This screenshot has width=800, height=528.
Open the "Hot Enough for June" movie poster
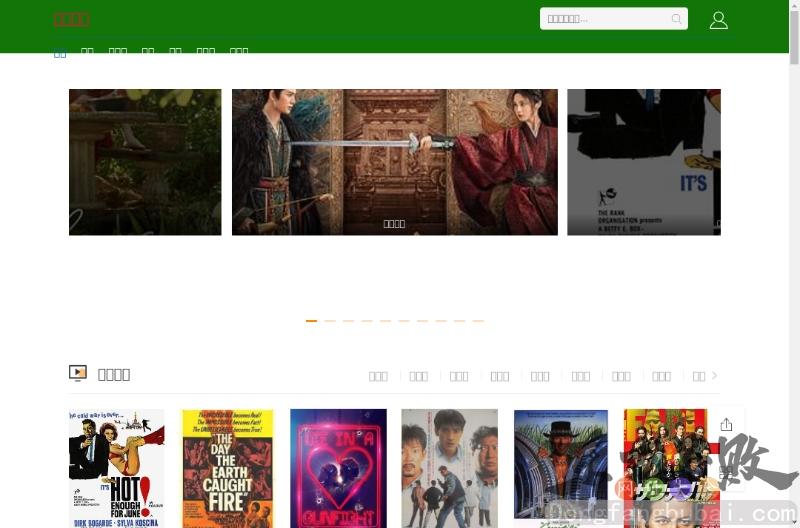tap(116, 467)
